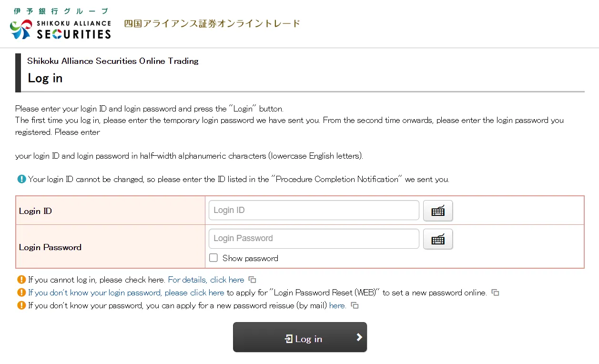599x364 pixels.
Task: Click the chevron arrow on Log in button
Action: pos(359,337)
